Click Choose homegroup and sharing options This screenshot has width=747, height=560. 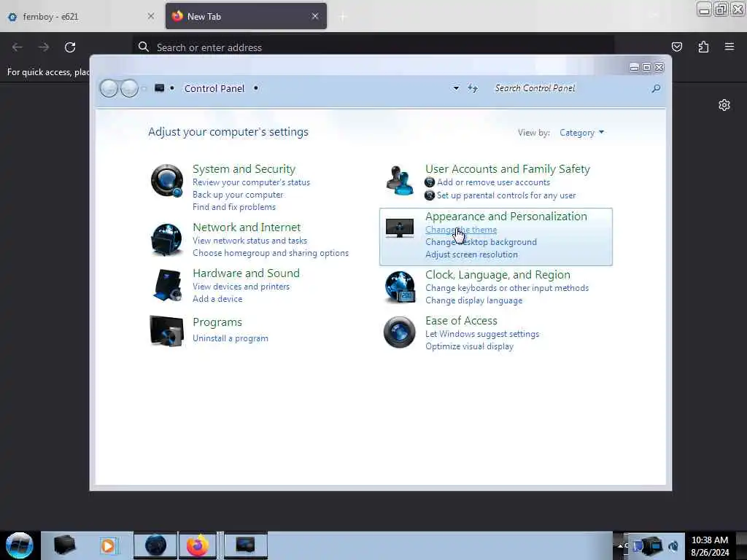pos(271,253)
